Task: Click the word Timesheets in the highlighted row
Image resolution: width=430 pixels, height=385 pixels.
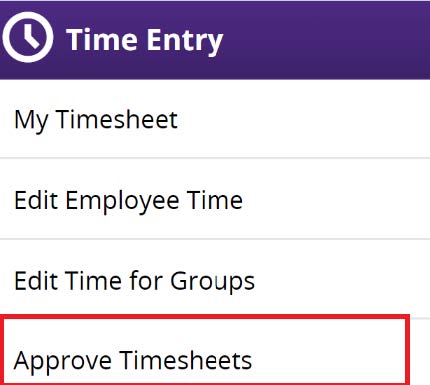Action: 186,360
